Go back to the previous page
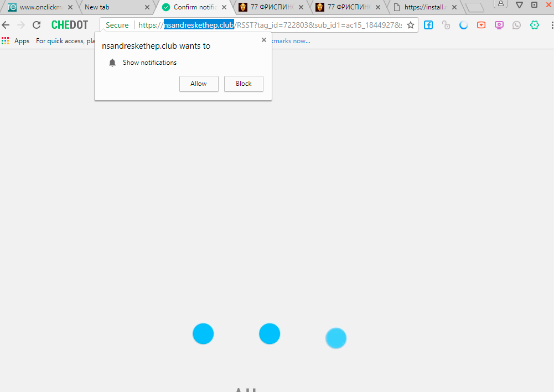This screenshot has width=554, height=392. tap(6, 25)
